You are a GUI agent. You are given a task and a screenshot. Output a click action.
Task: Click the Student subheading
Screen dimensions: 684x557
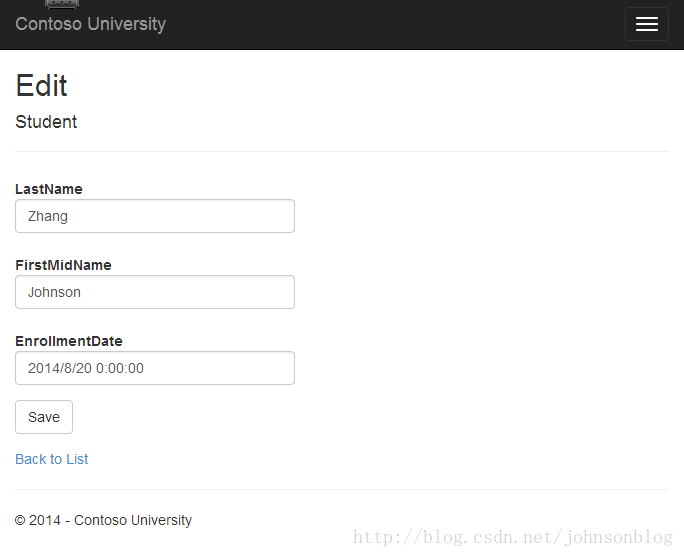click(46, 122)
